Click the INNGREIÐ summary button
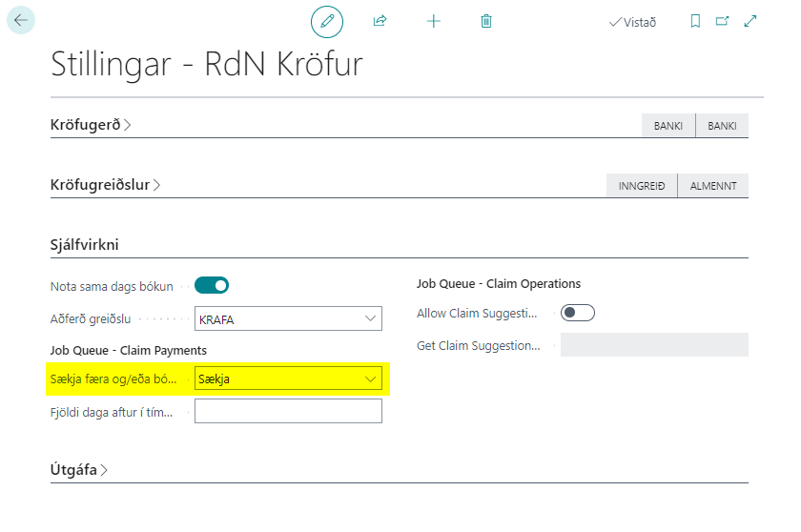 point(642,186)
